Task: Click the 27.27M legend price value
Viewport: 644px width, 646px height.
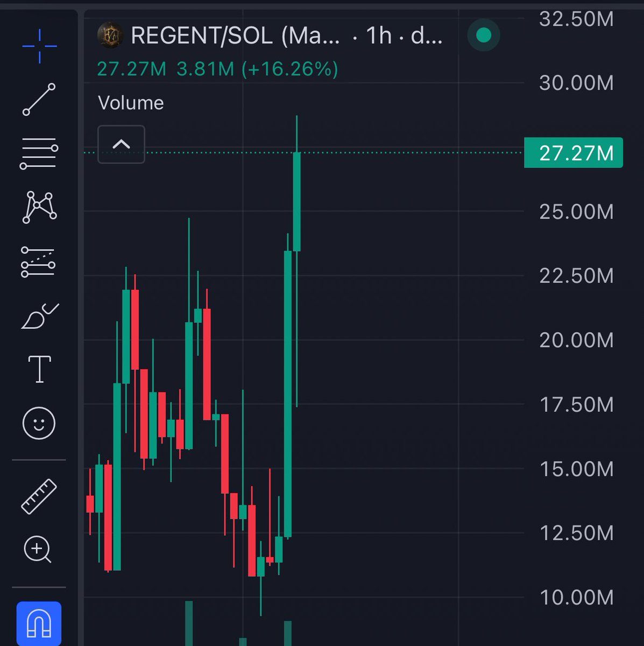Action: point(131,69)
